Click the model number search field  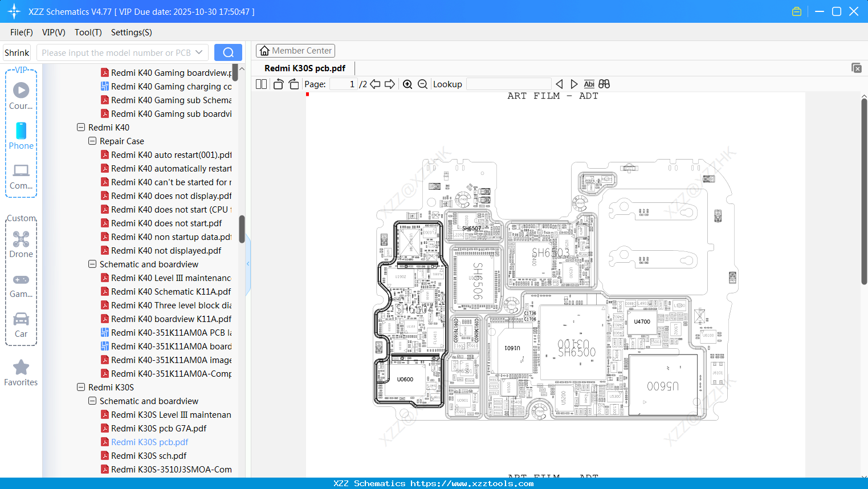click(116, 52)
